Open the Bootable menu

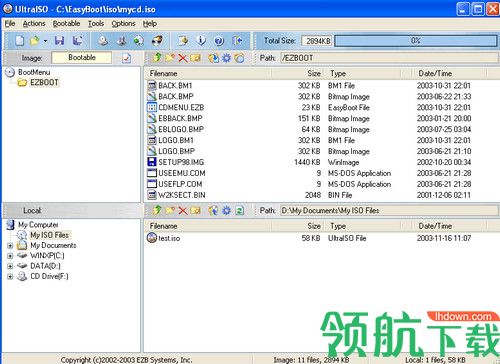(66, 24)
